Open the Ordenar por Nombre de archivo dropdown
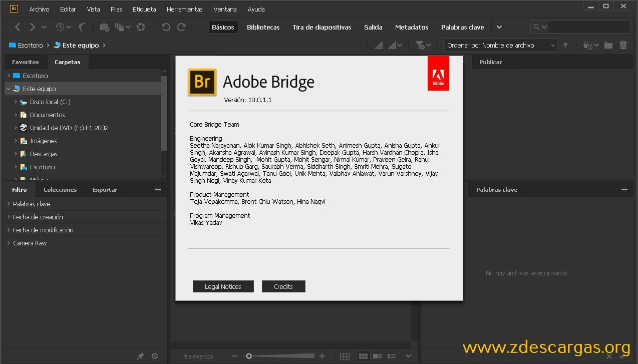This screenshot has height=364, width=638. tap(501, 45)
